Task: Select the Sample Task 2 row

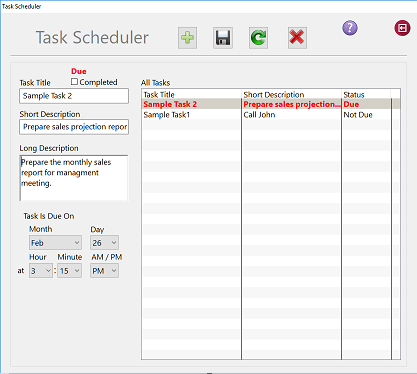Action: tap(271, 104)
